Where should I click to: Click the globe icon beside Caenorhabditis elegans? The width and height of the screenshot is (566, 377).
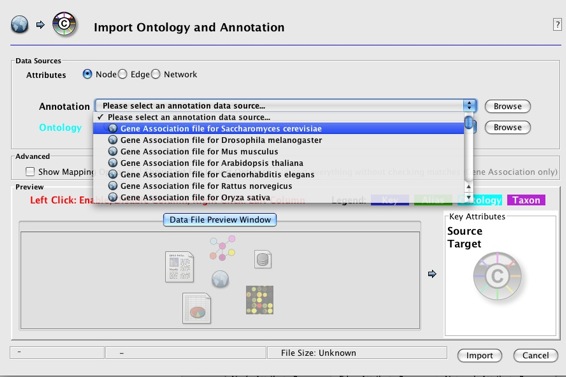pyautogui.click(x=113, y=174)
